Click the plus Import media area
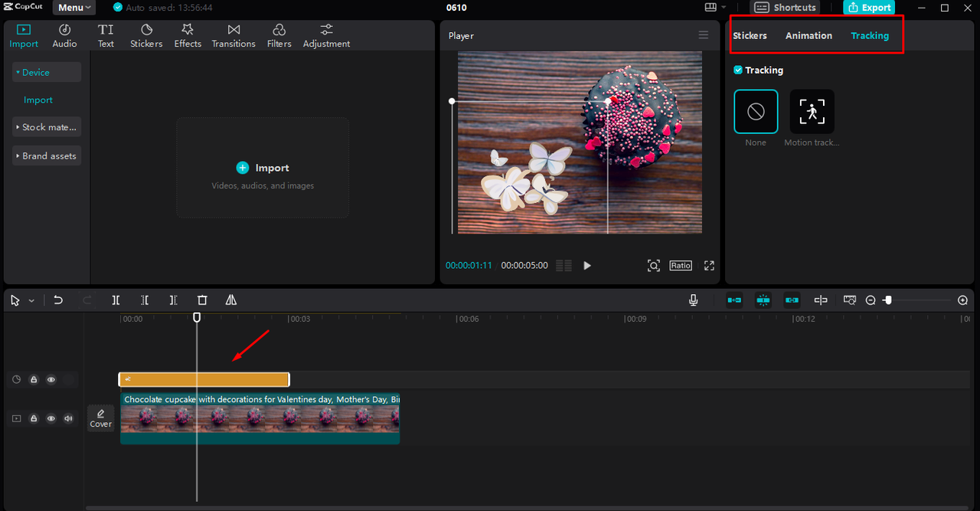This screenshot has width=980, height=511. pos(263,168)
